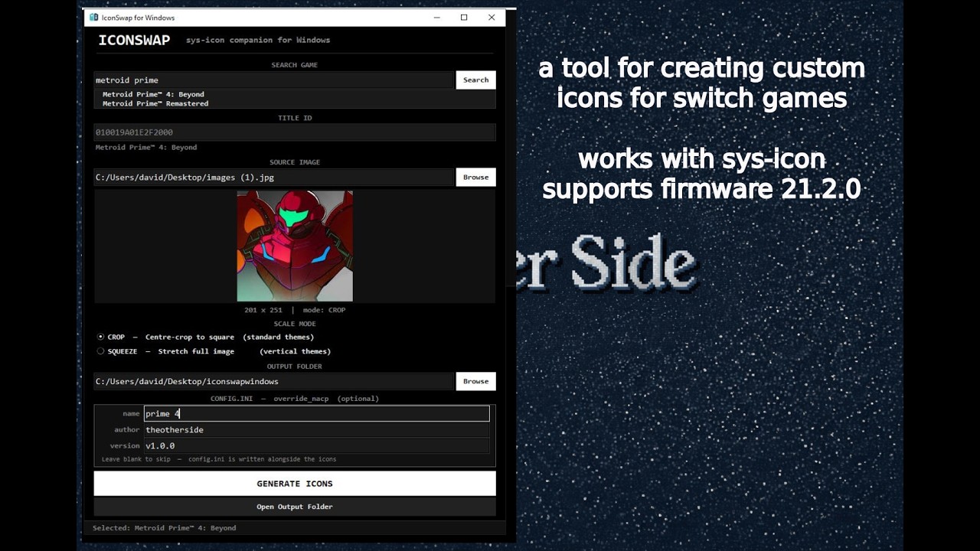Click the config name field
The width and height of the screenshot is (980, 551).
pos(317,414)
